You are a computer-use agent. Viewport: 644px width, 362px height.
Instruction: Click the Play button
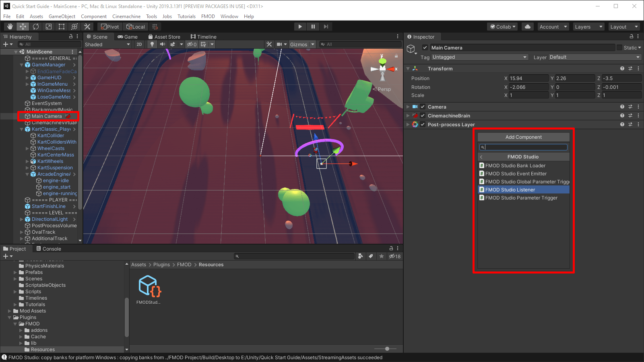[300, 27]
